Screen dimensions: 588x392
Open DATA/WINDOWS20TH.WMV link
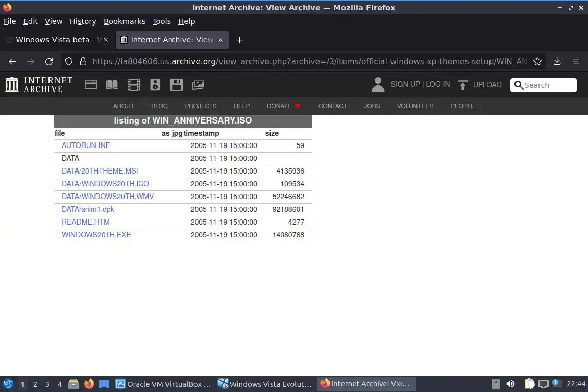108,197
